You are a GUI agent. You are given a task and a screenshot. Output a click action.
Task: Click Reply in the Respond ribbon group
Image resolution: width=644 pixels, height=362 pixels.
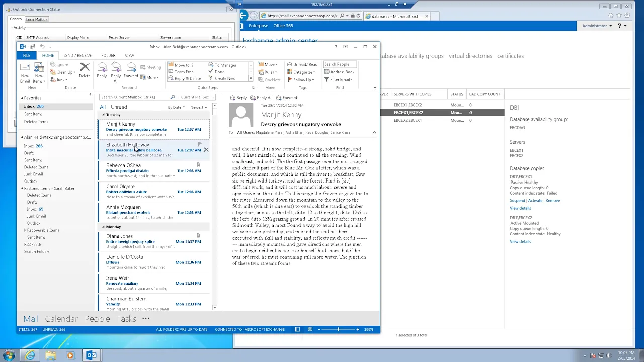pos(102,70)
